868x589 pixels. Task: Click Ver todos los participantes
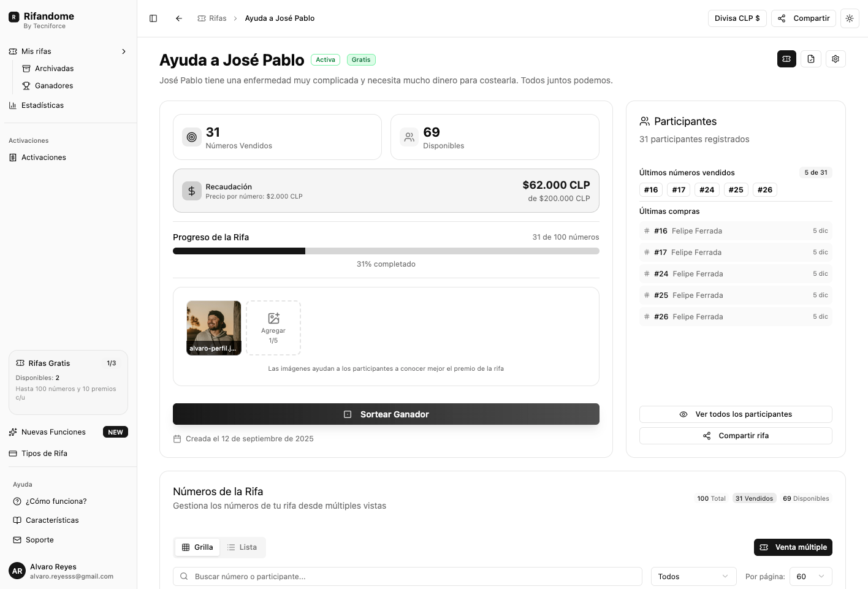click(x=736, y=414)
